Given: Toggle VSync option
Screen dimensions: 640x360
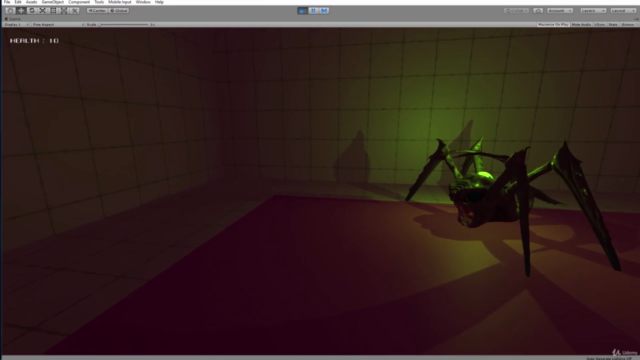Looking at the screenshot, I should tap(600, 24).
